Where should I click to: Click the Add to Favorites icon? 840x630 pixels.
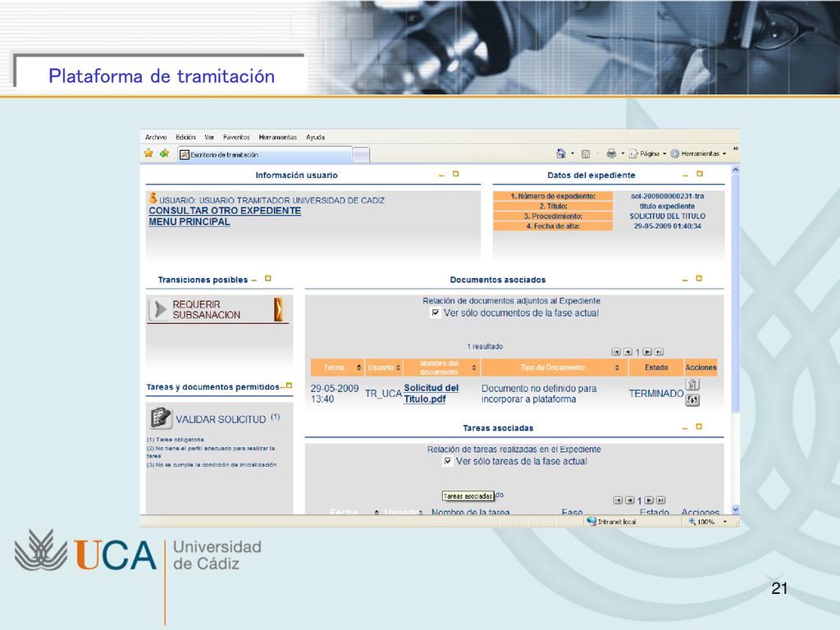pyautogui.click(x=164, y=153)
